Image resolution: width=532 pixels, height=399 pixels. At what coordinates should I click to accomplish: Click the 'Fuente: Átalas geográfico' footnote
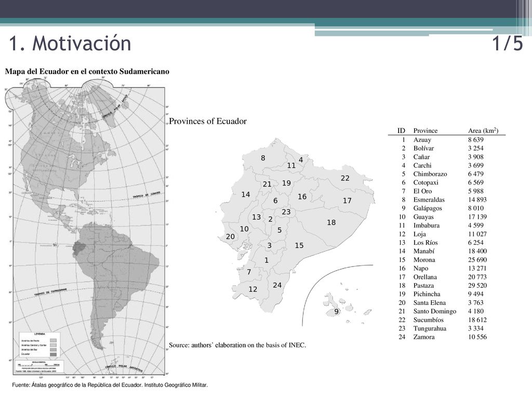click(110, 385)
